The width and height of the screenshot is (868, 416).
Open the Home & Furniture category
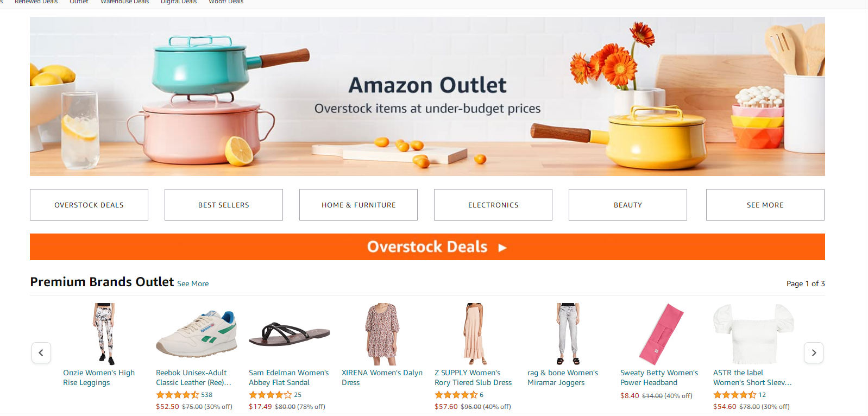tap(358, 205)
